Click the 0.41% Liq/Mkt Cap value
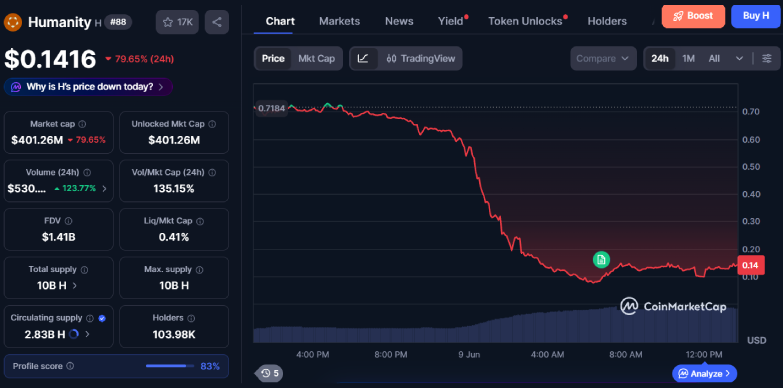The height and width of the screenshot is (388, 783). pos(174,237)
